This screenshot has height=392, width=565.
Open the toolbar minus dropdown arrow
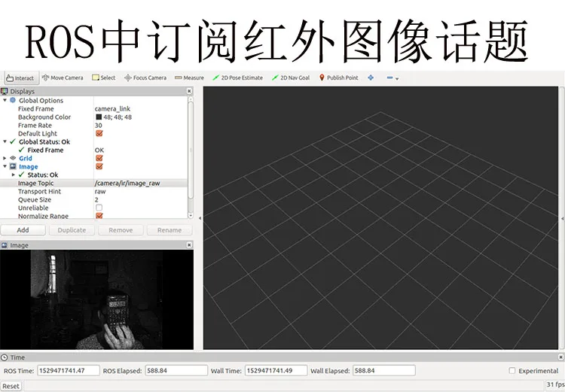tap(397, 78)
